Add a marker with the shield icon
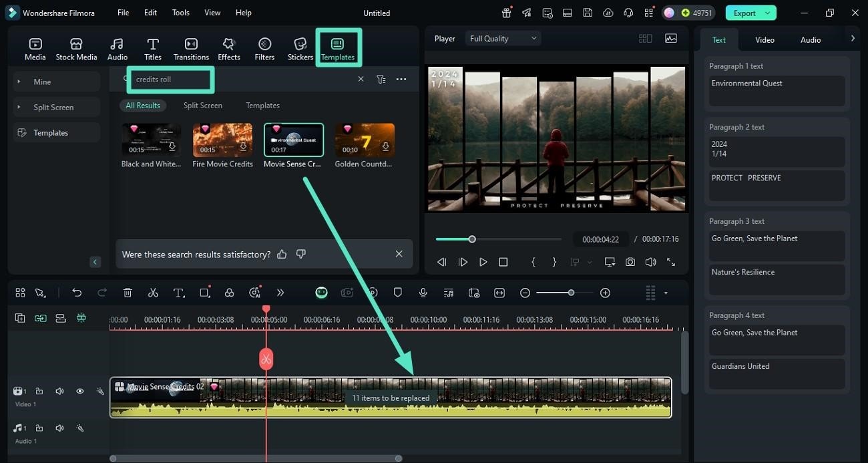 coord(398,293)
